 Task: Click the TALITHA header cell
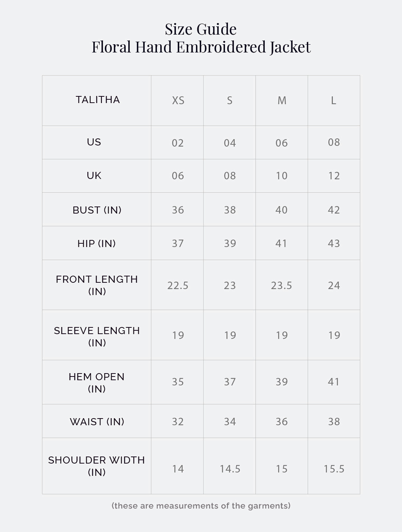pyautogui.click(x=98, y=100)
